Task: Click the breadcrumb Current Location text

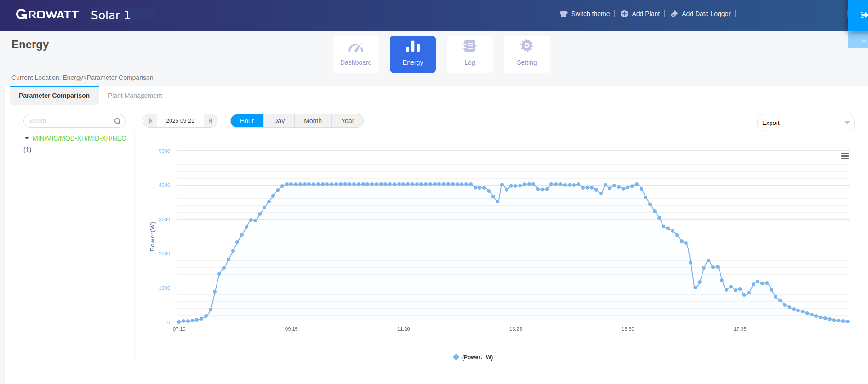Action: click(82, 78)
